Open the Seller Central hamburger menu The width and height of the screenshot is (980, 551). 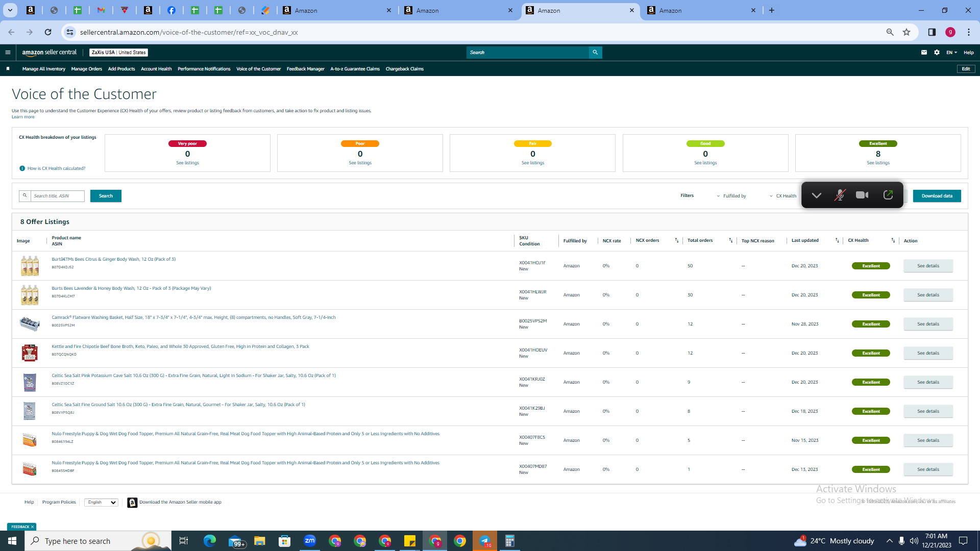point(8,52)
